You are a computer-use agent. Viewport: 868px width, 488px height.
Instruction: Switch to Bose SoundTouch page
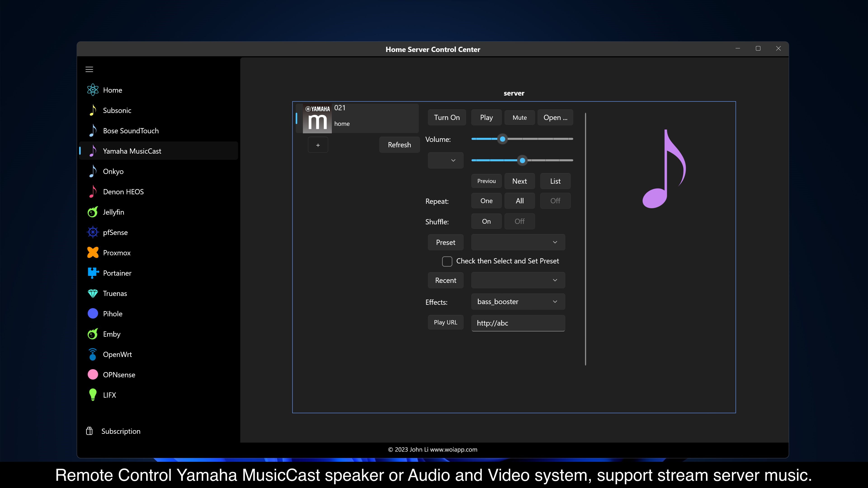click(x=131, y=131)
